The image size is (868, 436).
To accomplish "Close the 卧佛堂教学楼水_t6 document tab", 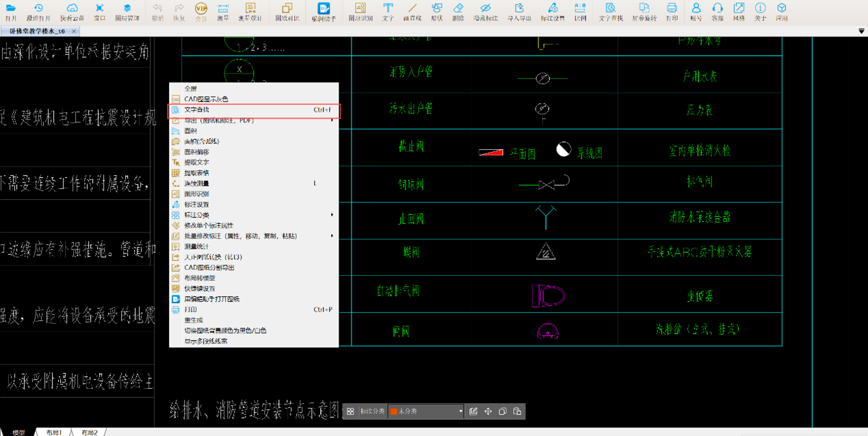I will pos(74,31).
